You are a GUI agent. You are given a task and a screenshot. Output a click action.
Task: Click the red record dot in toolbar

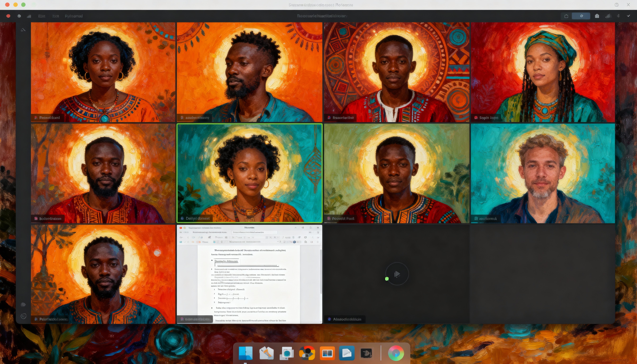[8, 16]
